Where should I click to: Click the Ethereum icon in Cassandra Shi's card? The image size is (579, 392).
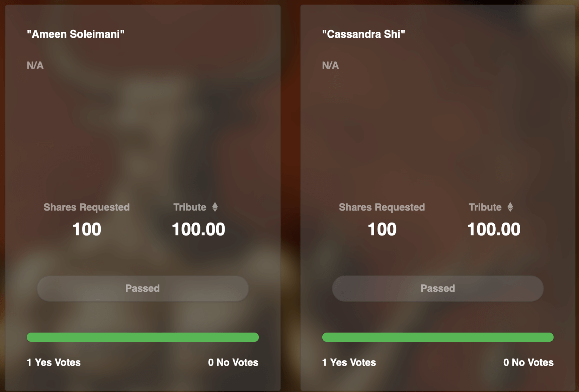coord(510,207)
